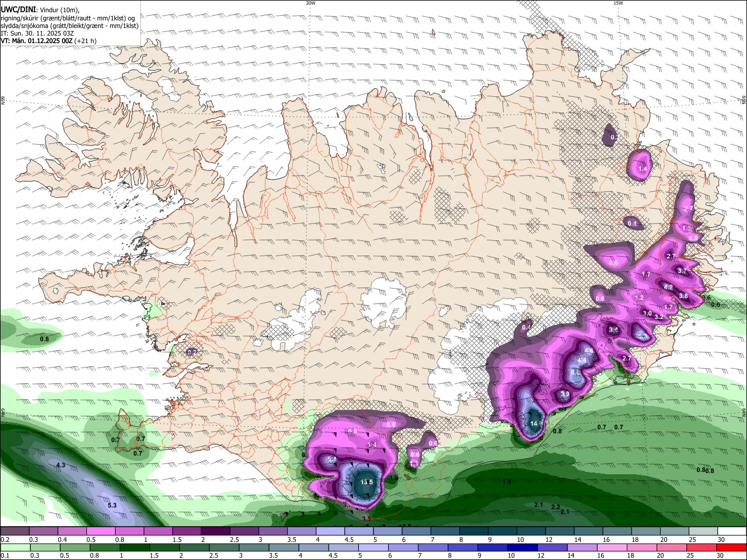Click the 0.1 label in rain legend
Viewport: 747px width, 560px height.
[x=5, y=556]
